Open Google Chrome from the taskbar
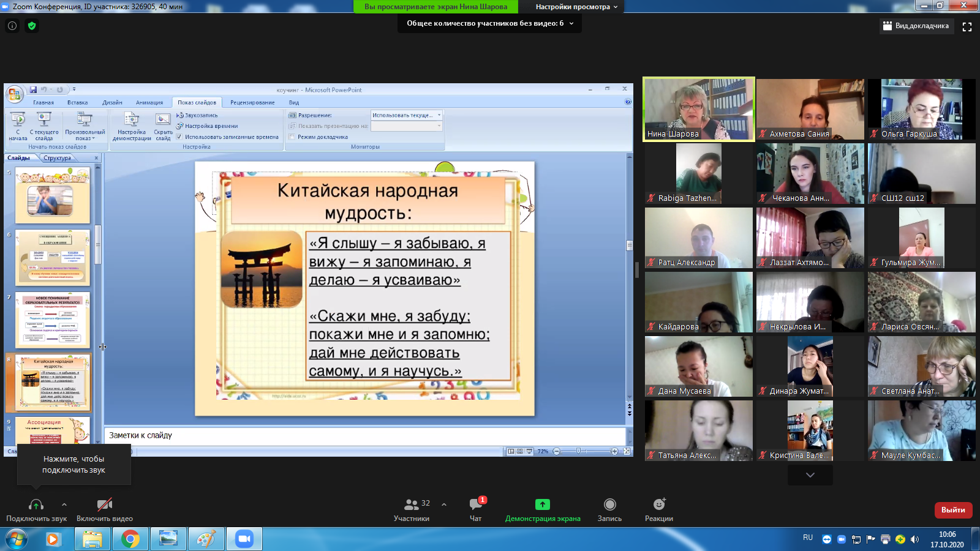980x551 pixels. coord(130,539)
